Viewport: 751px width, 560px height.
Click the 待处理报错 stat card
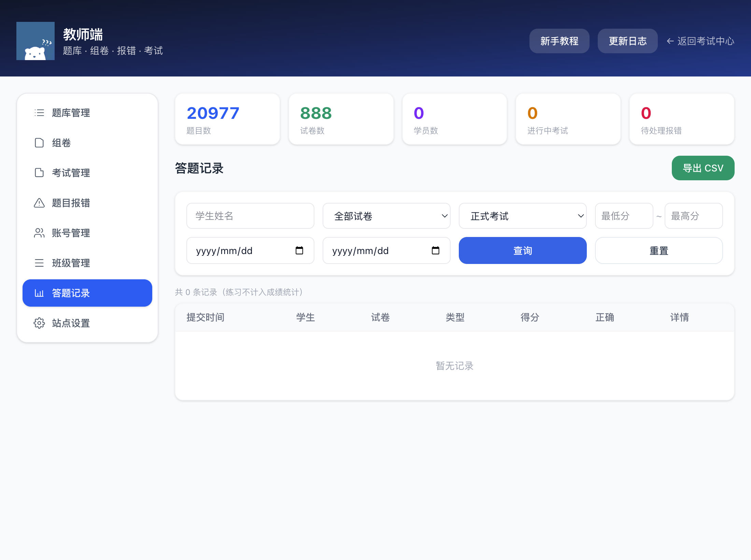coord(682,119)
